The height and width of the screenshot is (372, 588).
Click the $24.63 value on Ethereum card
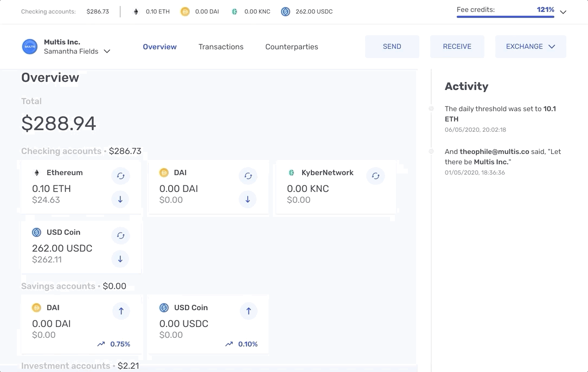(46, 200)
